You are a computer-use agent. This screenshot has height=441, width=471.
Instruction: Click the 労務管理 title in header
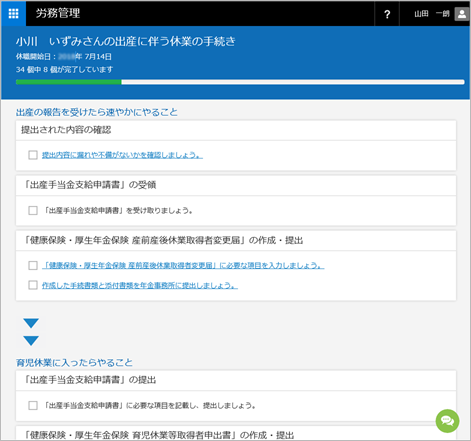[58, 13]
